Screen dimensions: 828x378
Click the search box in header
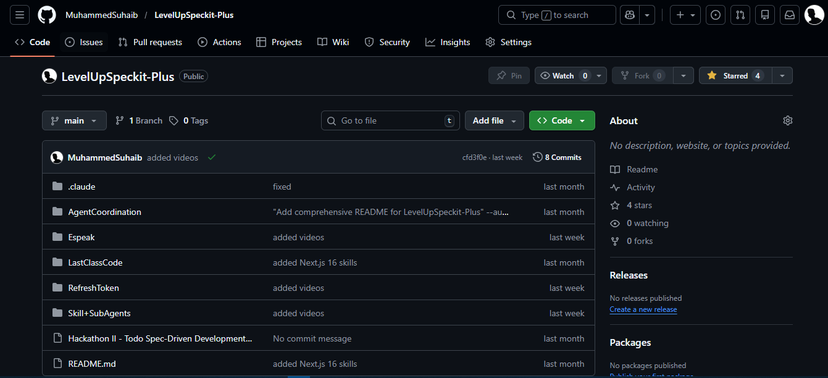pos(557,15)
